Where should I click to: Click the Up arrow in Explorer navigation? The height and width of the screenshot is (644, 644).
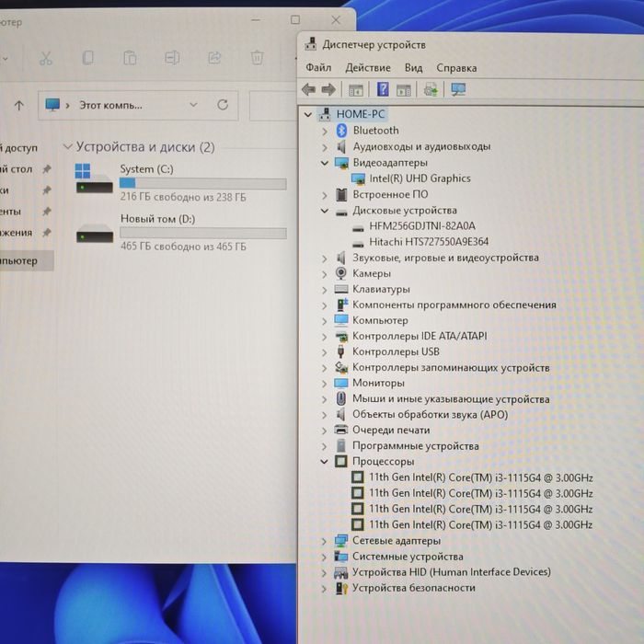point(19,106)
